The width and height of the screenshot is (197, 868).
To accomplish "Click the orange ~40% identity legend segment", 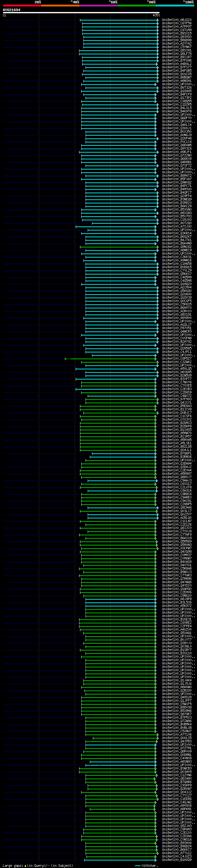I will [60, 6].
